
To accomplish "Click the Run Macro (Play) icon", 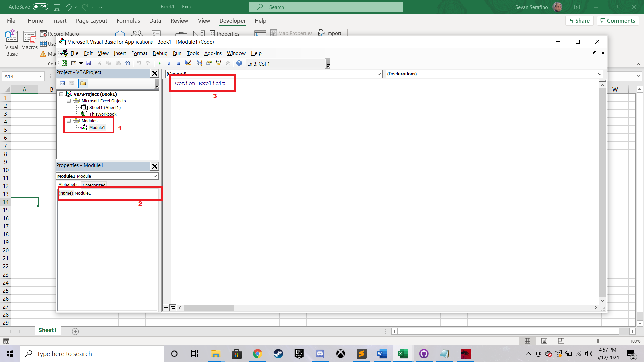I will pos(160,64).
